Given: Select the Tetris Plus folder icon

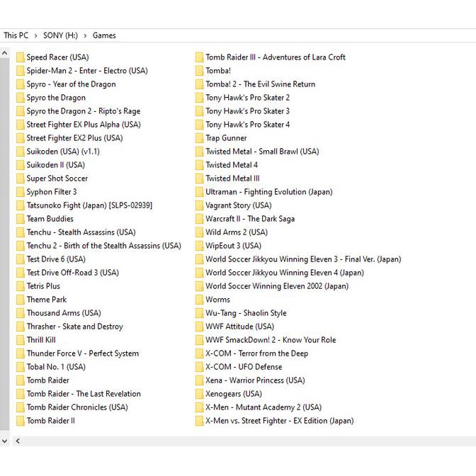Looking at the screenshot, I should click(x=21, y=286).
